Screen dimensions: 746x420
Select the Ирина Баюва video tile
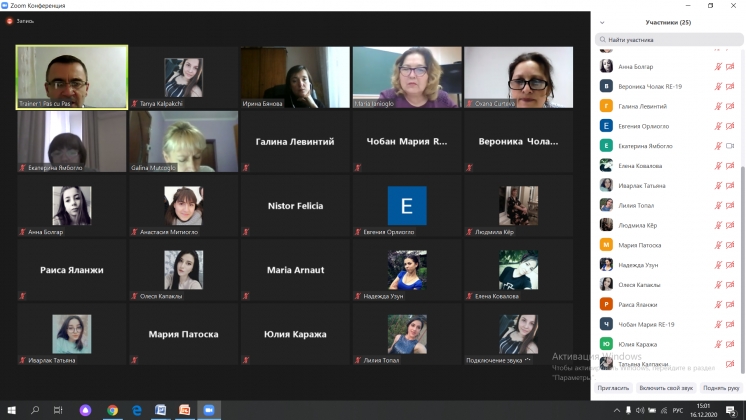pos(295,77)
